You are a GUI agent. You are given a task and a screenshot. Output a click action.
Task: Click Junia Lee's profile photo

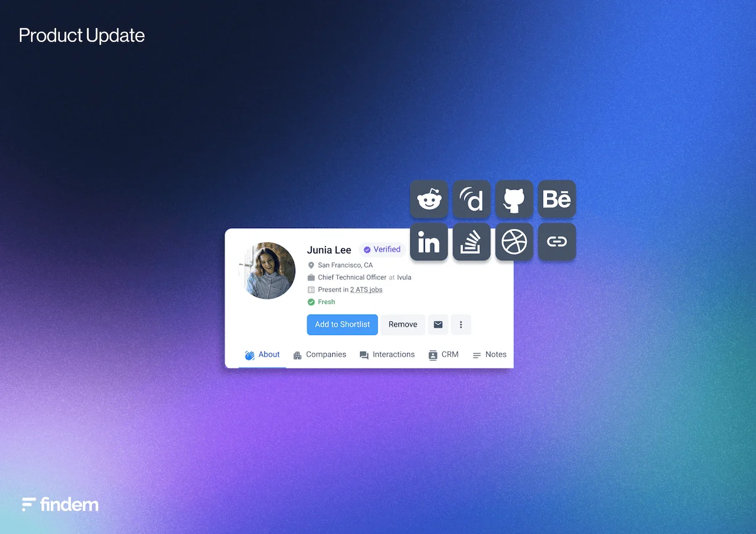pyautogui.click(x=267, y=271)
